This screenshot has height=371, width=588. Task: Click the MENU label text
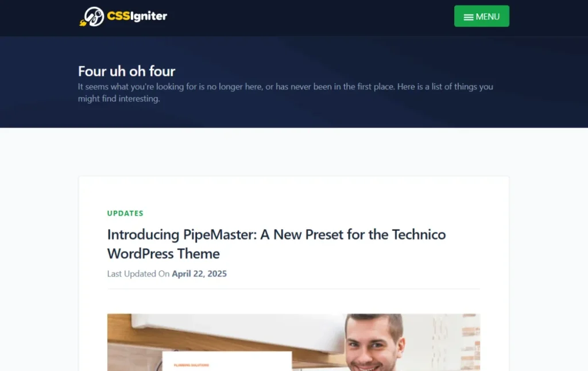(488, 17)
